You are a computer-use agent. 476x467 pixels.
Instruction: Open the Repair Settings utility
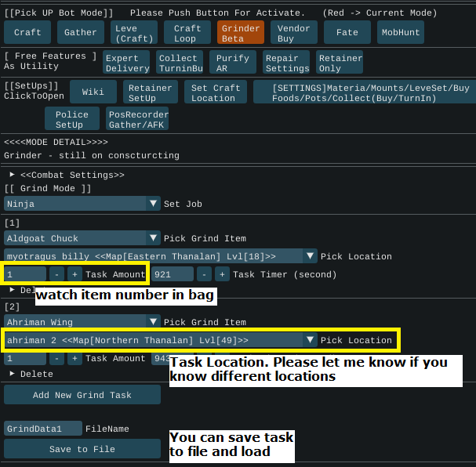click(x=287, y=63)
